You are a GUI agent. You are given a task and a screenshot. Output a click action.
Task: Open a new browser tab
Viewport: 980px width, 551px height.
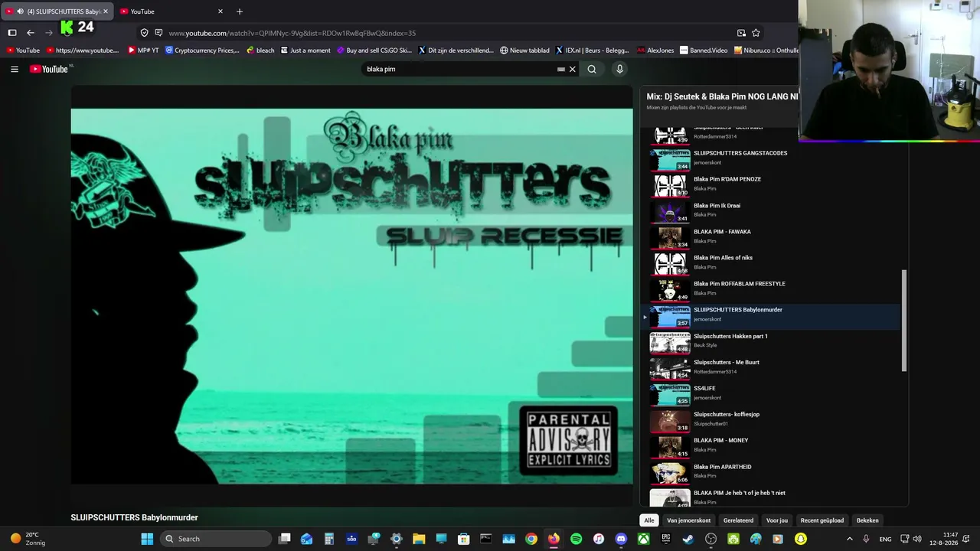[x=240, y=11]
